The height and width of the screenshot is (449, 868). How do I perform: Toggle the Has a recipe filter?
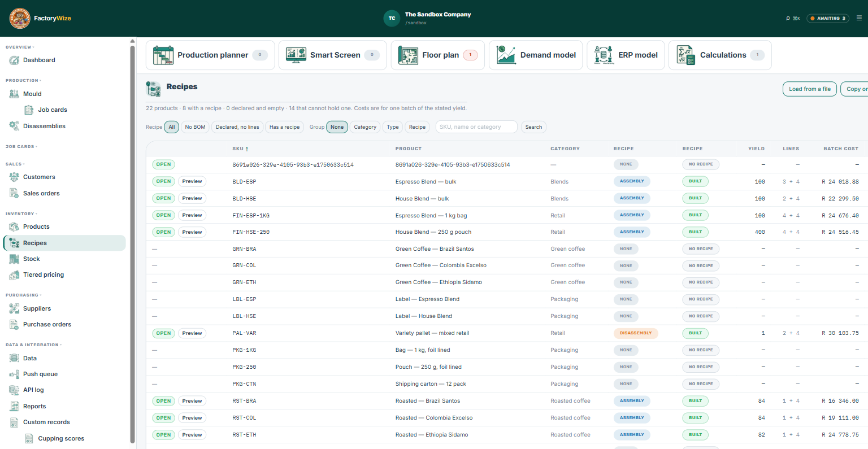[284, 127]
